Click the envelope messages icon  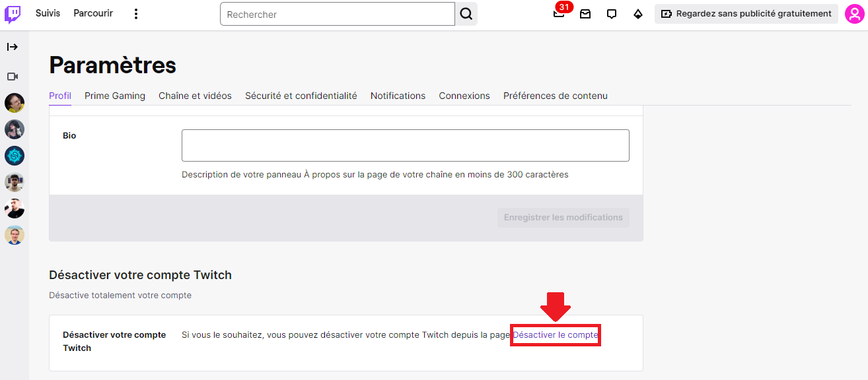[585, 14]
